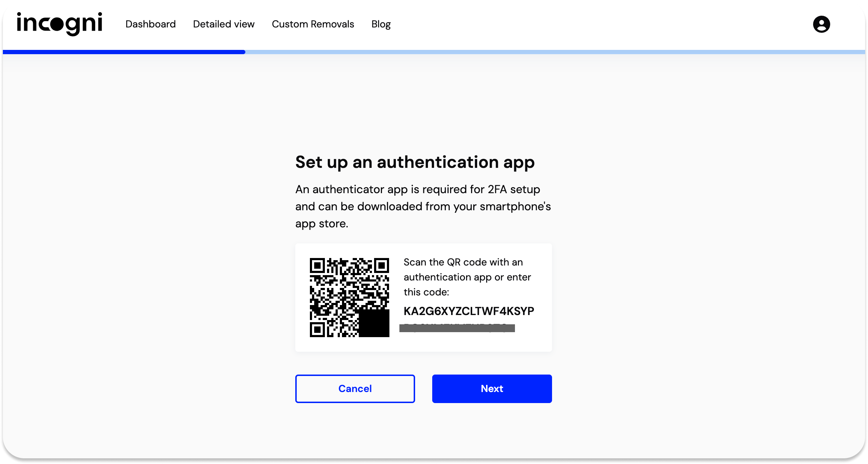
Task: Click the QR code's top-right finder square
Action: tap(381, 265)
